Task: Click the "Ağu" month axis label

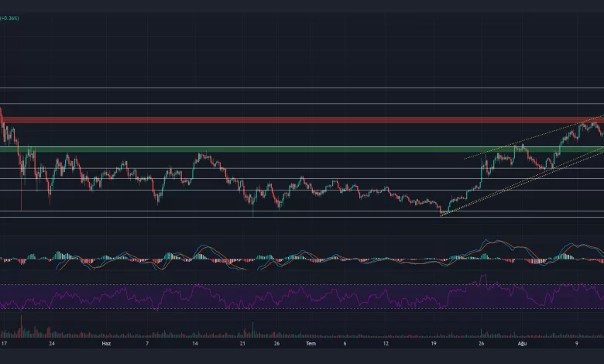Action: [x=522, y=344]
